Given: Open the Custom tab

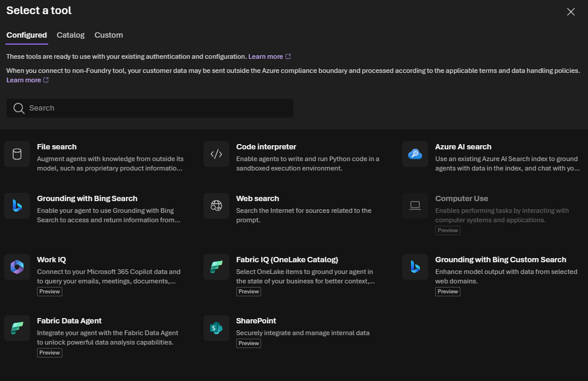Looking at the screenshot, I should [109, 35].
